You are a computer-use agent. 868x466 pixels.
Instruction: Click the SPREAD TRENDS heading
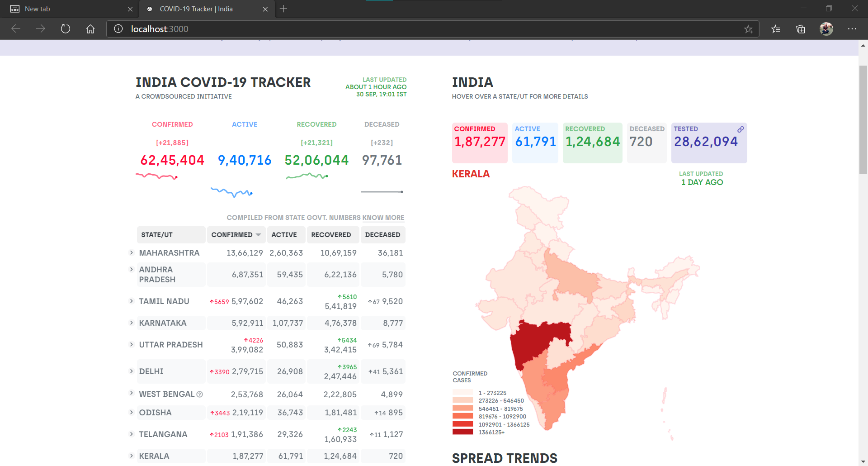(x=505, y=458)
